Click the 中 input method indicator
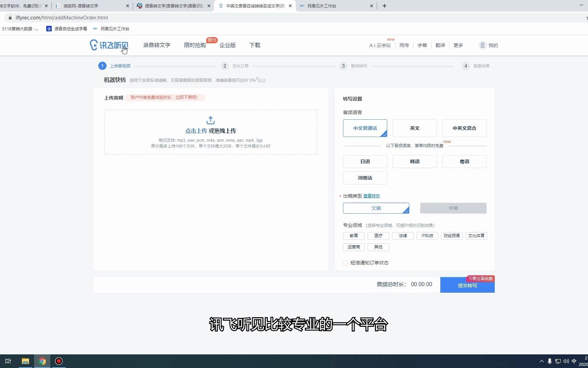 pos(574,361)
